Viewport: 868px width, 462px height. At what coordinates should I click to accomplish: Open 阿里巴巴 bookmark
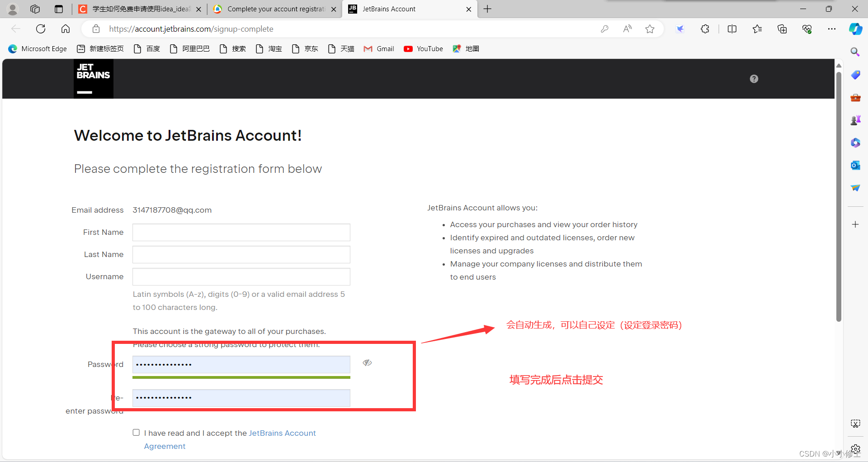tap(189, 49)
